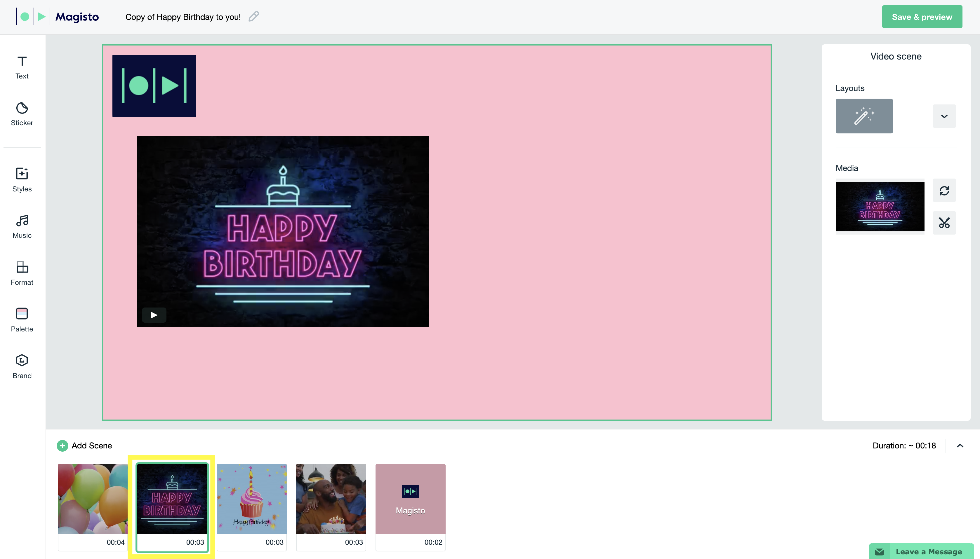Open the Palette panel
This screenshot has width=980, height=559.
tap(22, 320)
